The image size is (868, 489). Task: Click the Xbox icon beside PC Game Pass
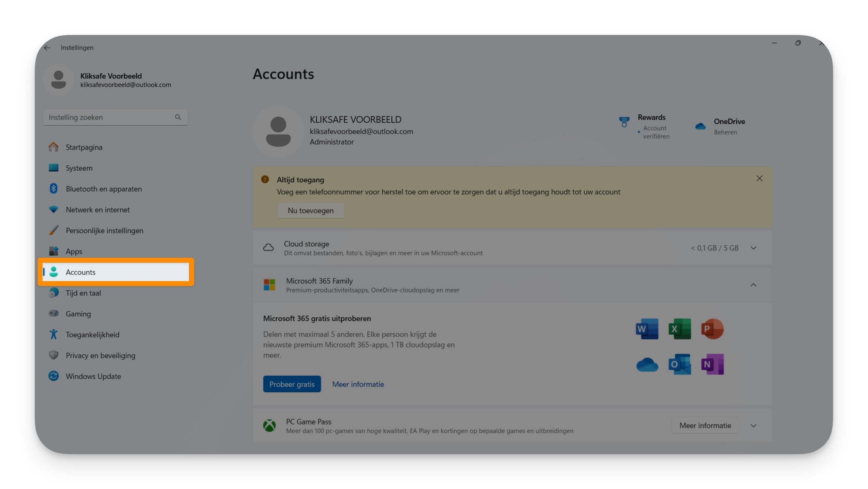[269, 426]
